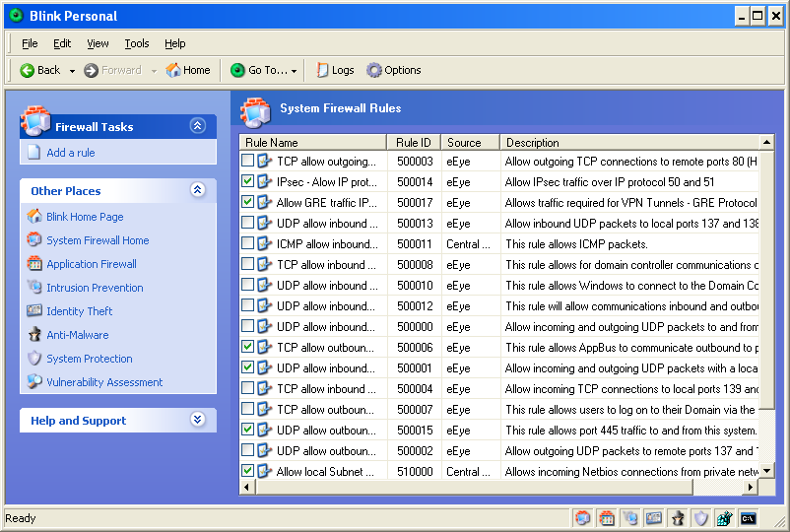Viewport: 790px width, 532px height.
Task: Click the green Back arrow icon
Action: (x=27, y=71)
